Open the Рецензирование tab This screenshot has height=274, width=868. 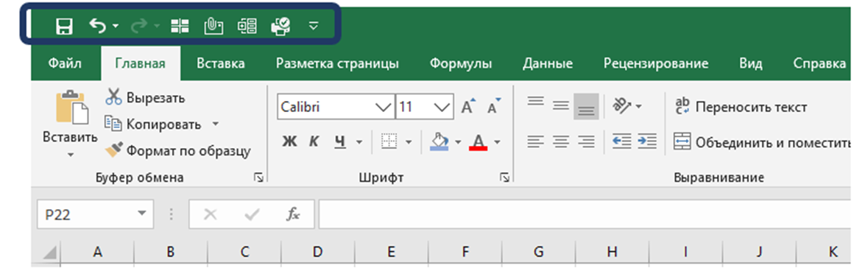point(656,63)
